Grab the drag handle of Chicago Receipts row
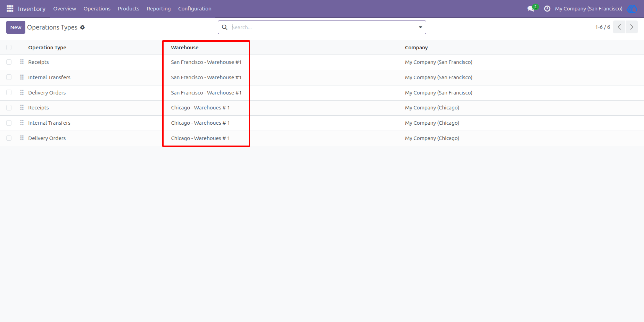The width and height of the screenshot is (644, 322). [22, 107]
